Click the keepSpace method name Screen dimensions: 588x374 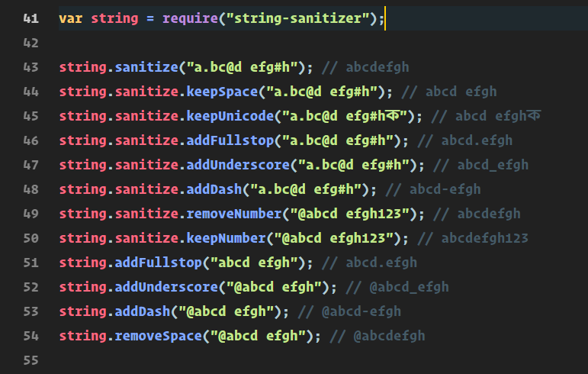tap(222, 92)
